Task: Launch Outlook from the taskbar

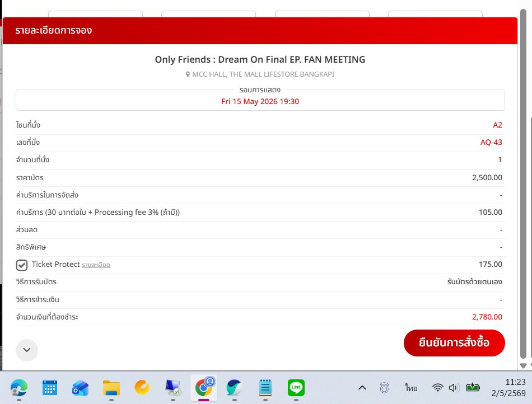Action: (x=81, y=388)
